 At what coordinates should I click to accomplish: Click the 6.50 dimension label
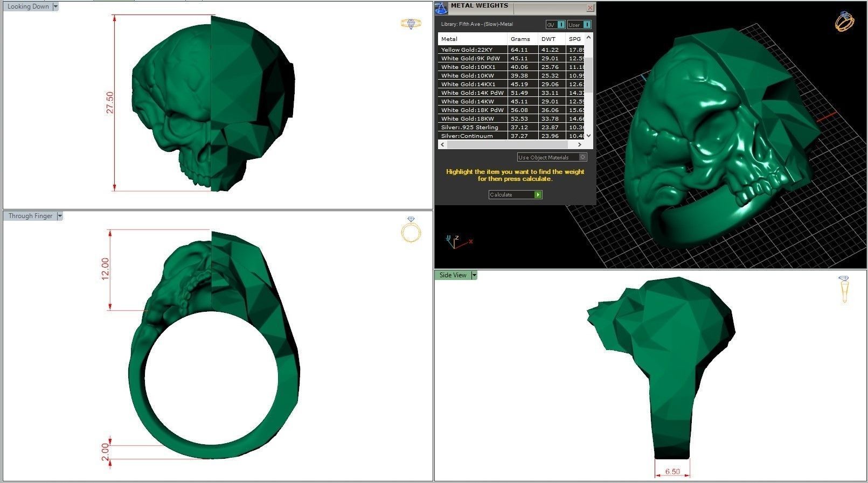pyautogui.click(x=672, y=471)
